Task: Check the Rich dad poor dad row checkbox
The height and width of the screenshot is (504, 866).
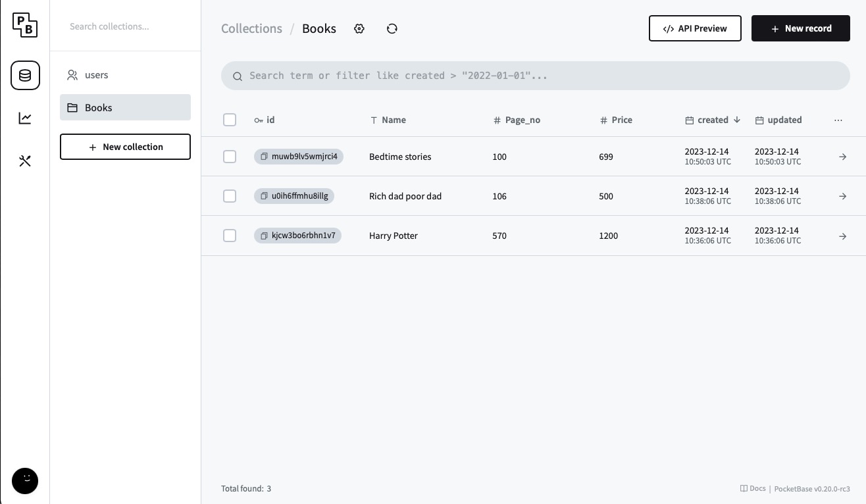Action: [x=230, y=196]
